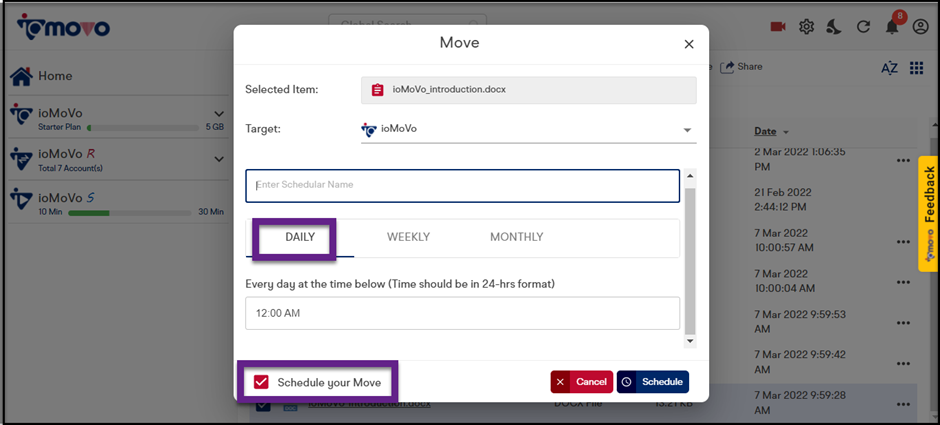Expand the ioMoVo R accounts chevron
Viewport: 940px width, 425px height.
219,159
